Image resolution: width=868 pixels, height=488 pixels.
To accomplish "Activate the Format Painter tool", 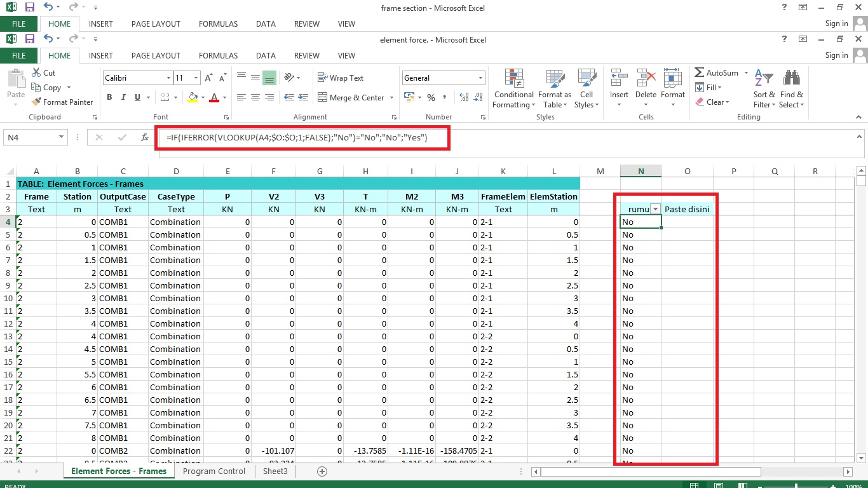I will 62,102.
